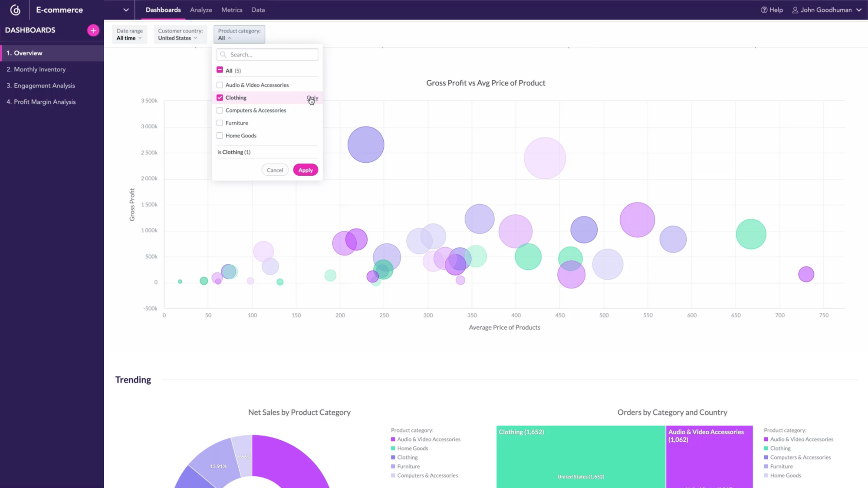Click the search magnifier icon in filter
This screenshot has width=868, height=488.
(223, 55)
